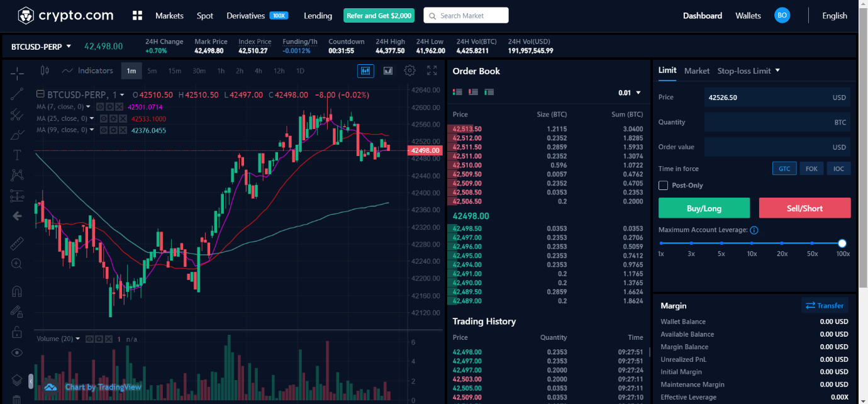Open the Lending menu

click(x=318, y=16)
